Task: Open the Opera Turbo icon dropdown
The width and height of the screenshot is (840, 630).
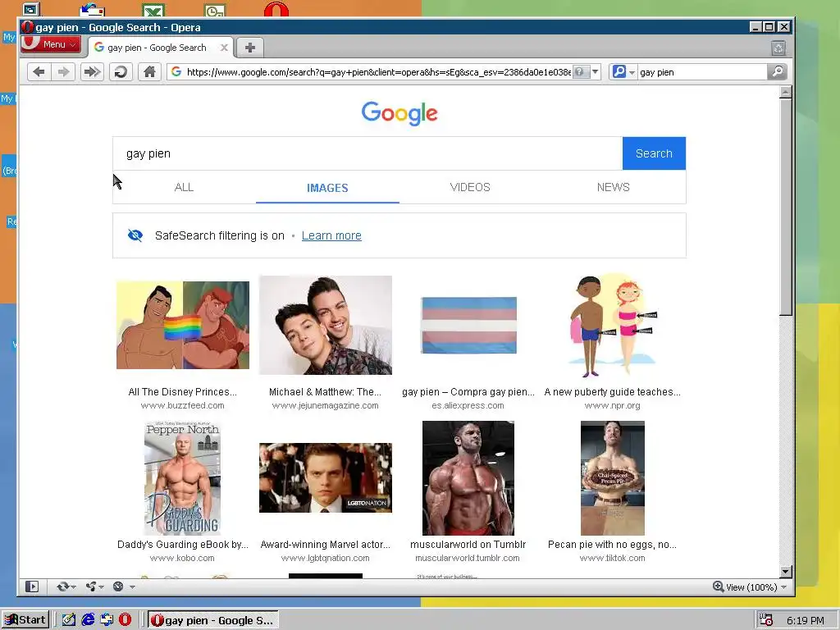Action: pyautogui.click(x=123, y=587)
